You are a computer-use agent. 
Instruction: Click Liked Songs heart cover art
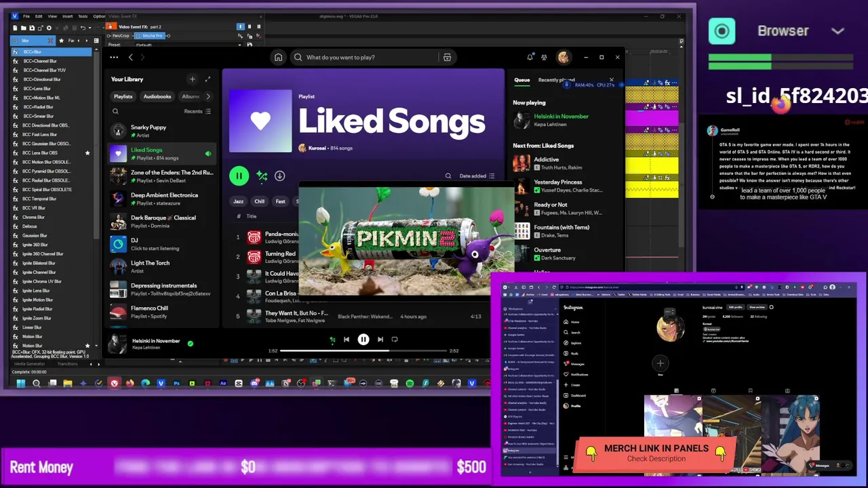[260, 121]
